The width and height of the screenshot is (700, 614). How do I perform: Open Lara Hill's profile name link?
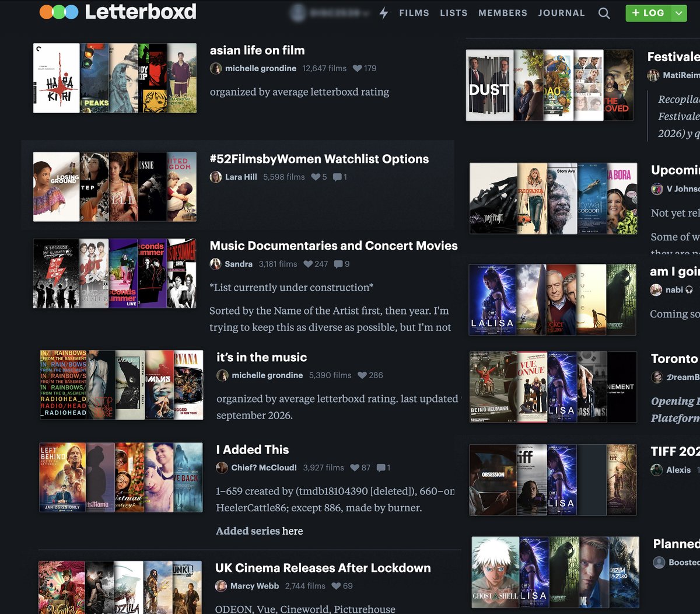[241, 177]
